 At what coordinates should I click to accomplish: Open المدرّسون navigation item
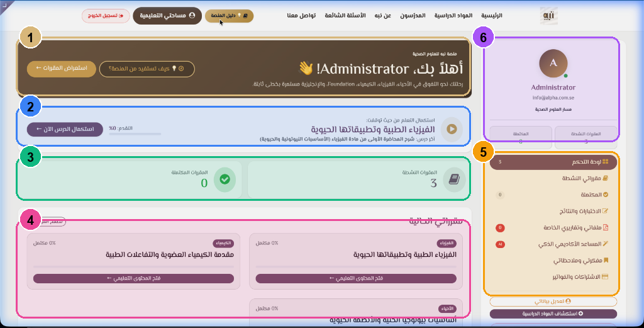[x=413, y=16]
